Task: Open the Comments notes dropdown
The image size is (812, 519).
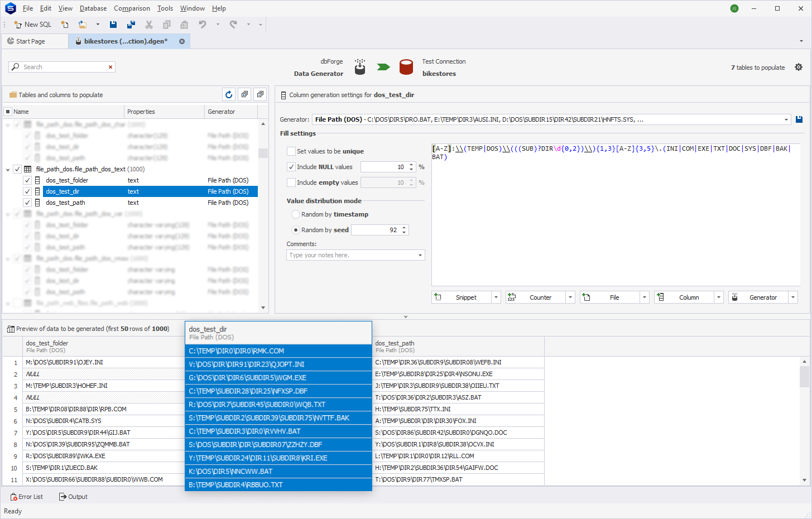Action: [420, 255]
